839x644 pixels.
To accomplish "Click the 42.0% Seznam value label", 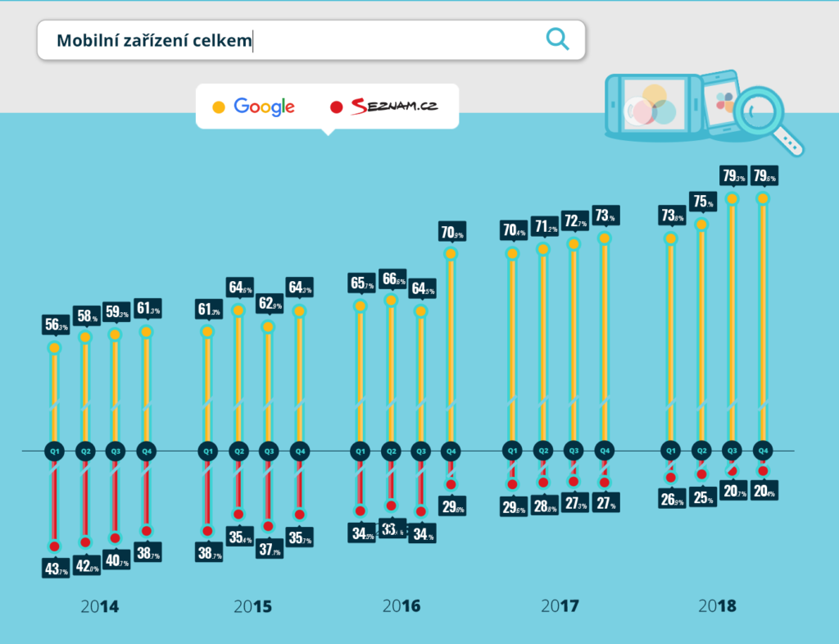I will pos(87,565).
